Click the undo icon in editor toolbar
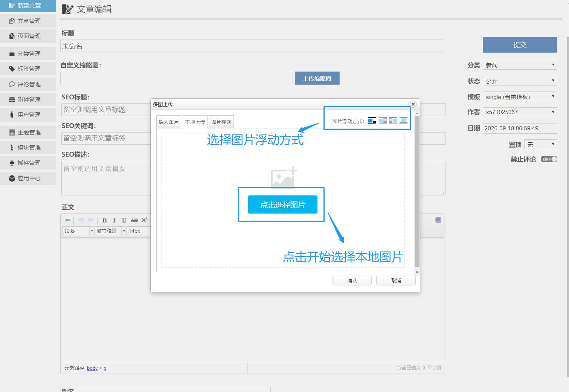This screenshot has height=392, width=569. click(x=81, y=220)
